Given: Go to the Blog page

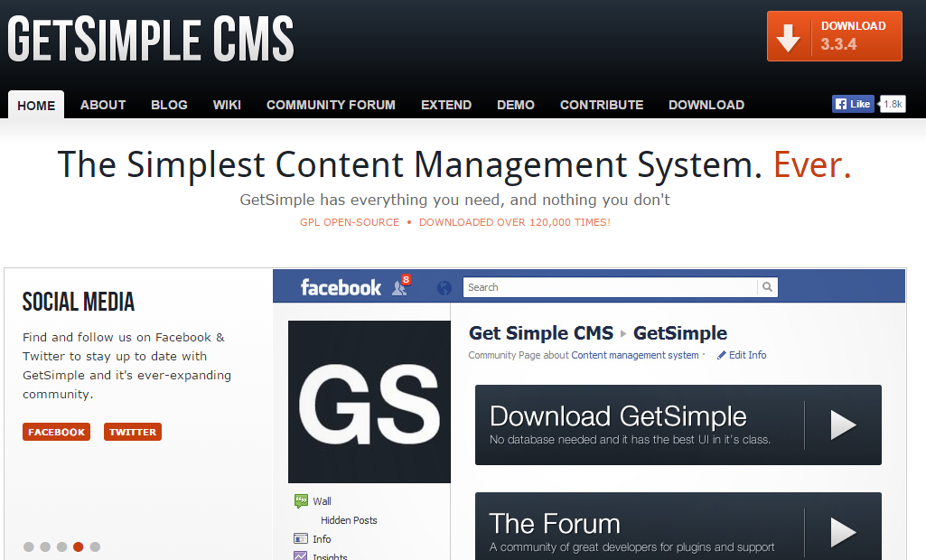Looking at the screenshot, I should point(169,105).
